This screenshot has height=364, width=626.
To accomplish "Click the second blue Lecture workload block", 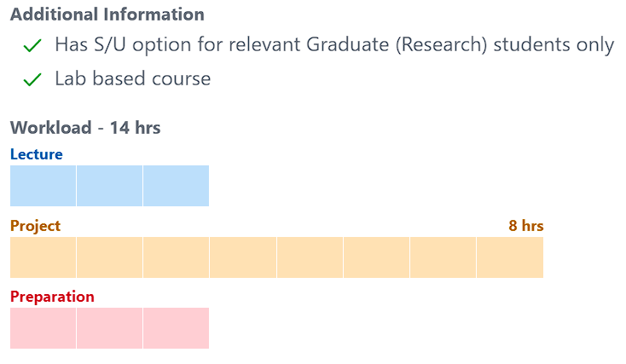I will coord(109,186).
